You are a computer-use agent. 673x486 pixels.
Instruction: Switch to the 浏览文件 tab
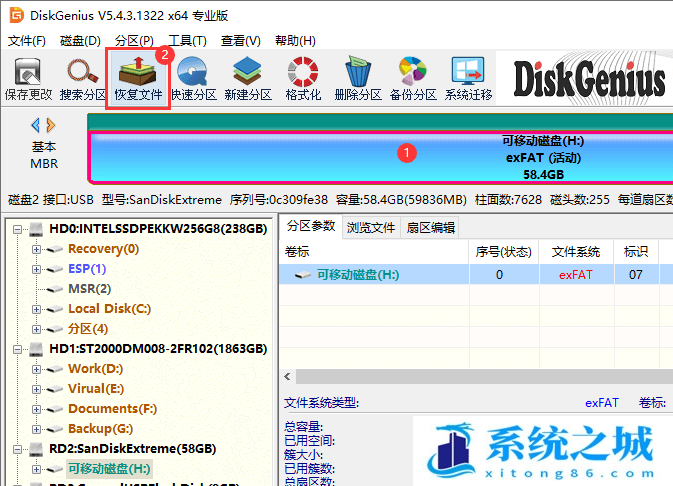(x=371, y=227)
